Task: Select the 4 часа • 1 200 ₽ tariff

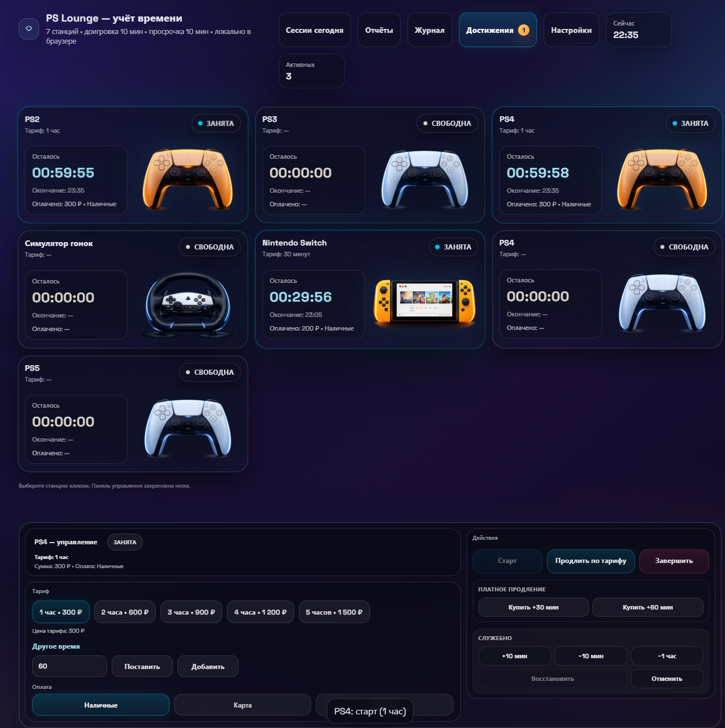Action: tap(260, 612)
